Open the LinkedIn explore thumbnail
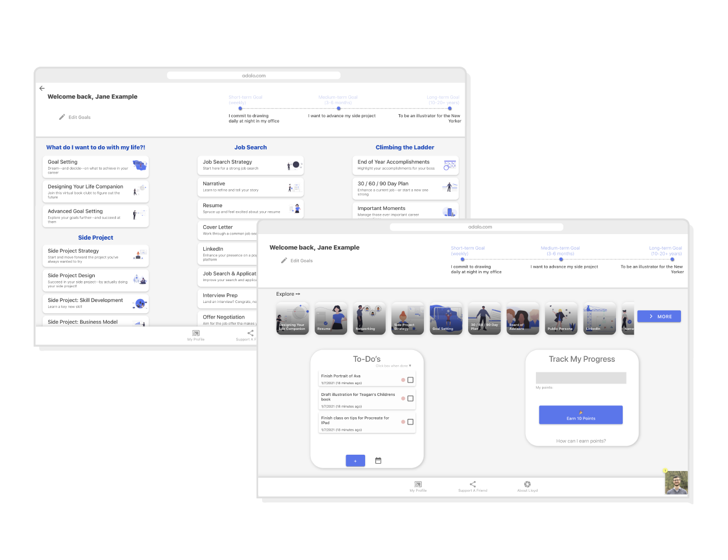728x560 pixels. [x=599, y=319]
